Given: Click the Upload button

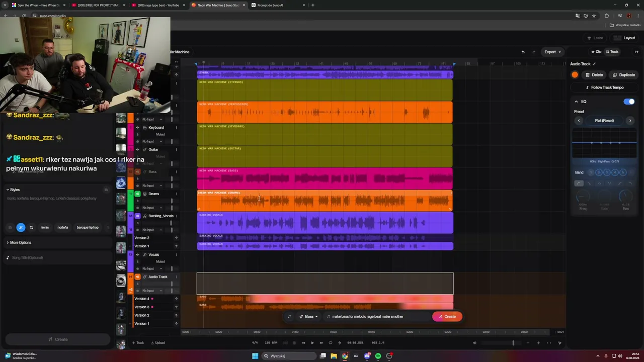Looking at the screenshot, I should 157,343.
